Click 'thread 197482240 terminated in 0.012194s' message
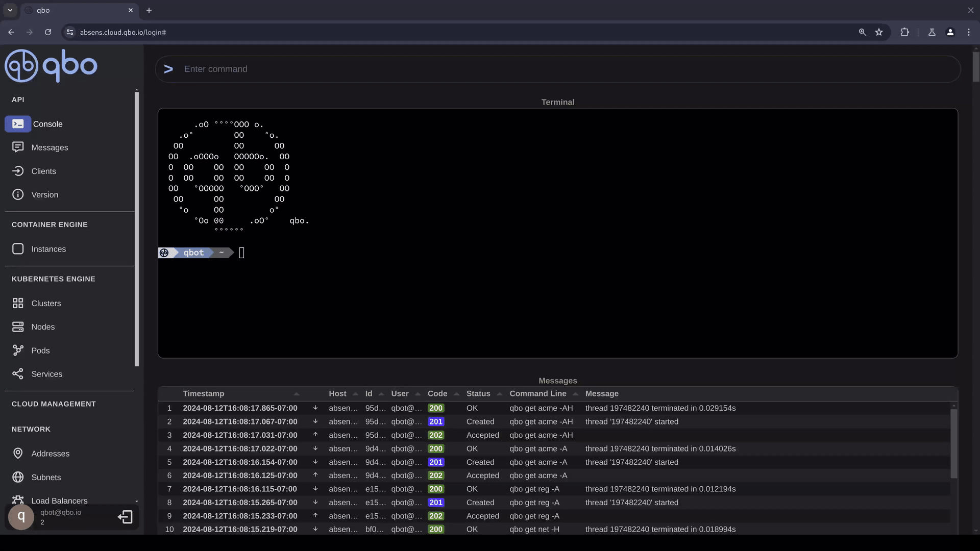This screenshot has width=980, height=551. click(660, 489)
